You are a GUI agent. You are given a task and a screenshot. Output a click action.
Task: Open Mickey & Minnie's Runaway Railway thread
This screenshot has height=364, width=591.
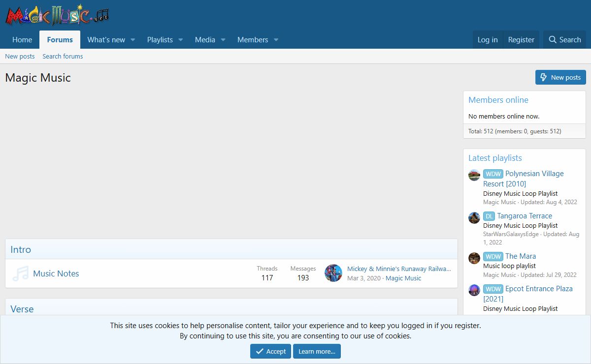tap(399, 269)
